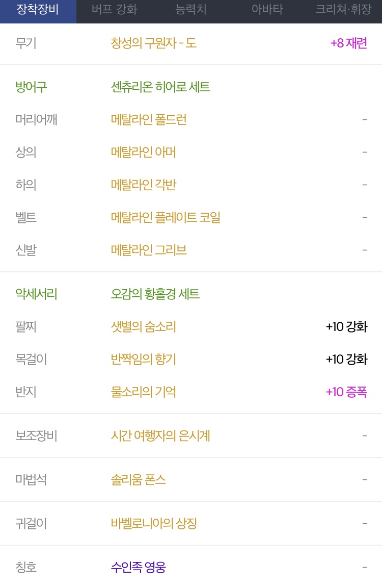Image resolution: width=382 pixels, height=588 pixels.
Task: View item 메탈라인 그리브
Action: coord(149,250)
